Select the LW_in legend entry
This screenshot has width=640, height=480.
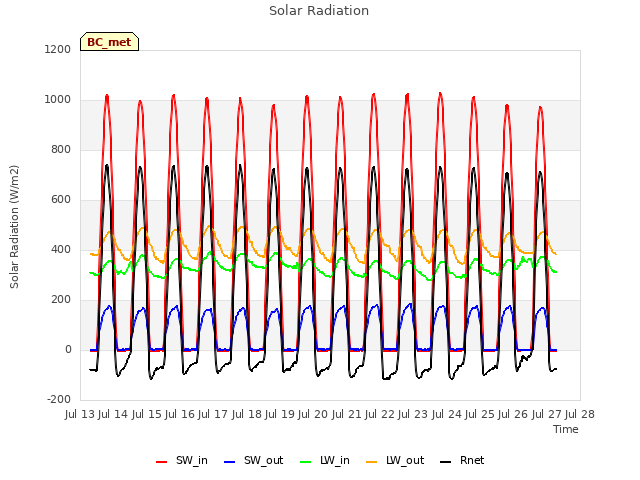pos(325,461)
